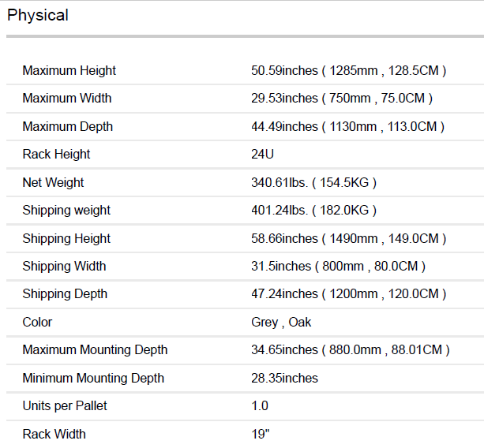Select the Rack Height label
The image size is (484, 448).
57,155
